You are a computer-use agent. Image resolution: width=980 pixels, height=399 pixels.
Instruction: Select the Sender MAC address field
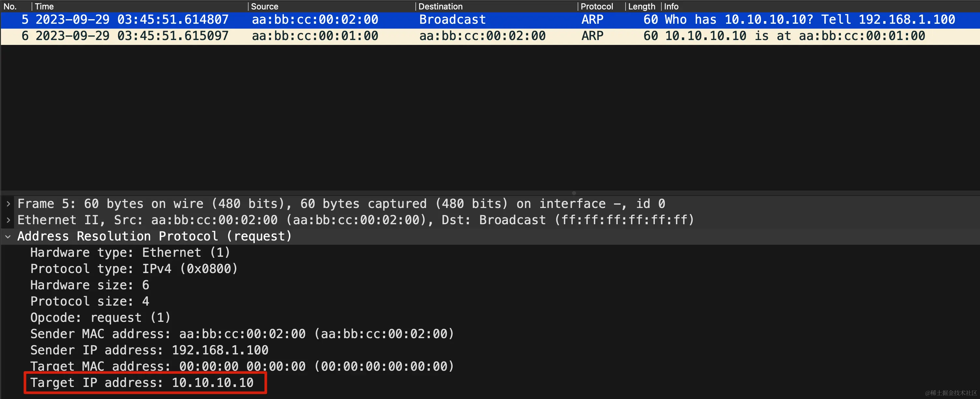(241, 334)
